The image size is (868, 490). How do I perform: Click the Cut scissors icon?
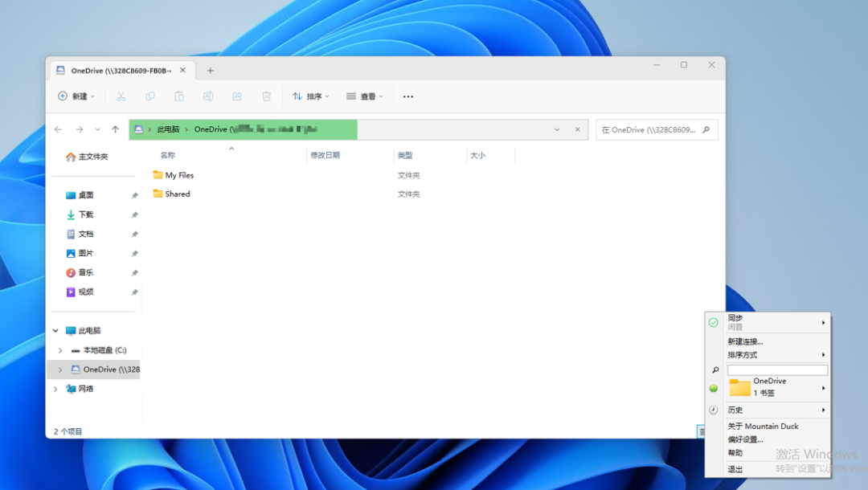tap(121, 96)
